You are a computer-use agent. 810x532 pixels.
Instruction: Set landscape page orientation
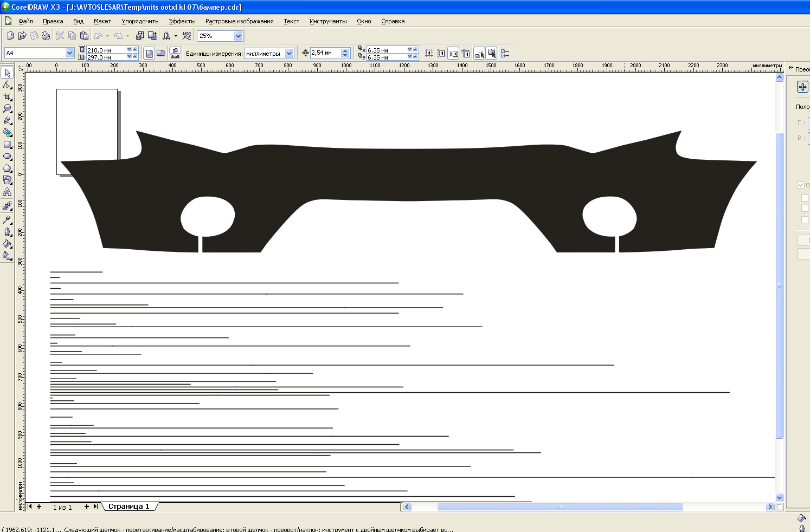click(x=160, y=53)
